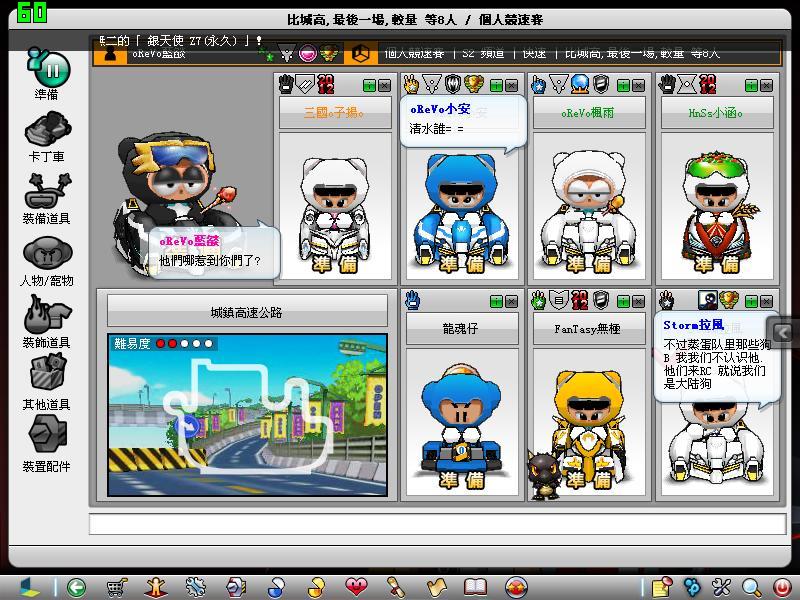Click the FanTasy無極 name plate
800x600 pixels.
[x=589, y=329]
